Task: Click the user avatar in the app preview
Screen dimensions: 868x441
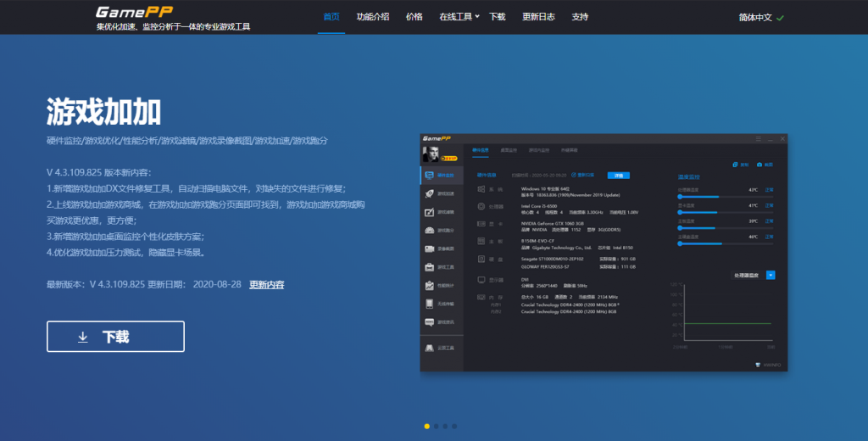Action: click(430, 154)
